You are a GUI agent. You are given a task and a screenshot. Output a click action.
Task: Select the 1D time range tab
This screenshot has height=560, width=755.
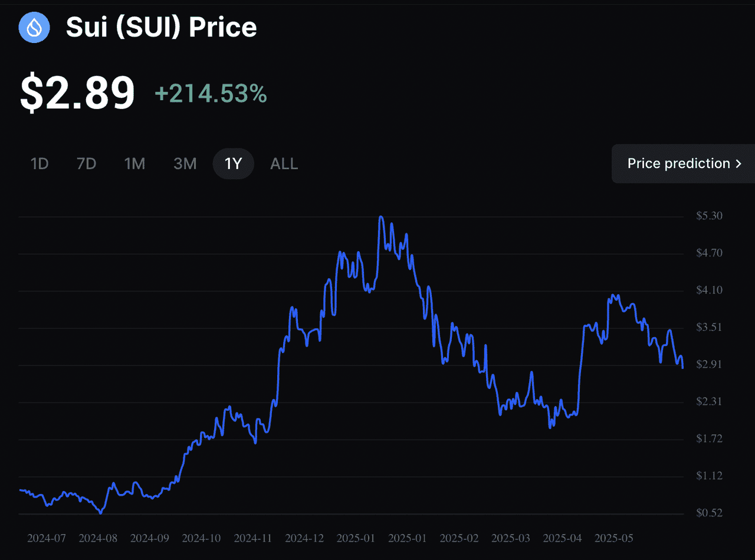tap(40, 164)
